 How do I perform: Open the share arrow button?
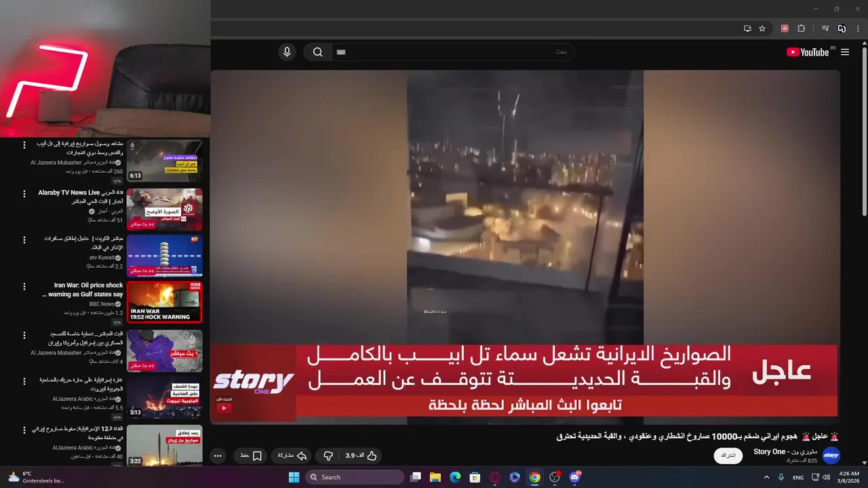[x=293, y=456]
